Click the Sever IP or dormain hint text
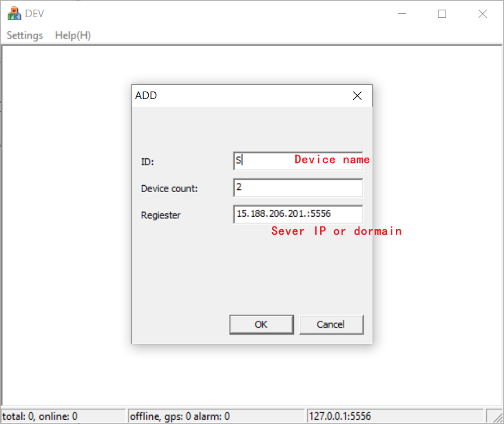This screenshot has width=504, height=424. (x=336, y=231)
